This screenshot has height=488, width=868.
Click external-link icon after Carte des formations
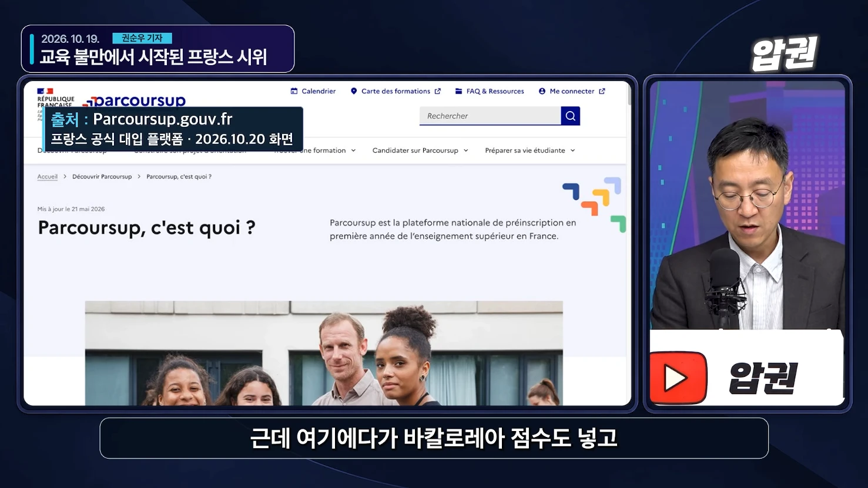click(437, 91)
